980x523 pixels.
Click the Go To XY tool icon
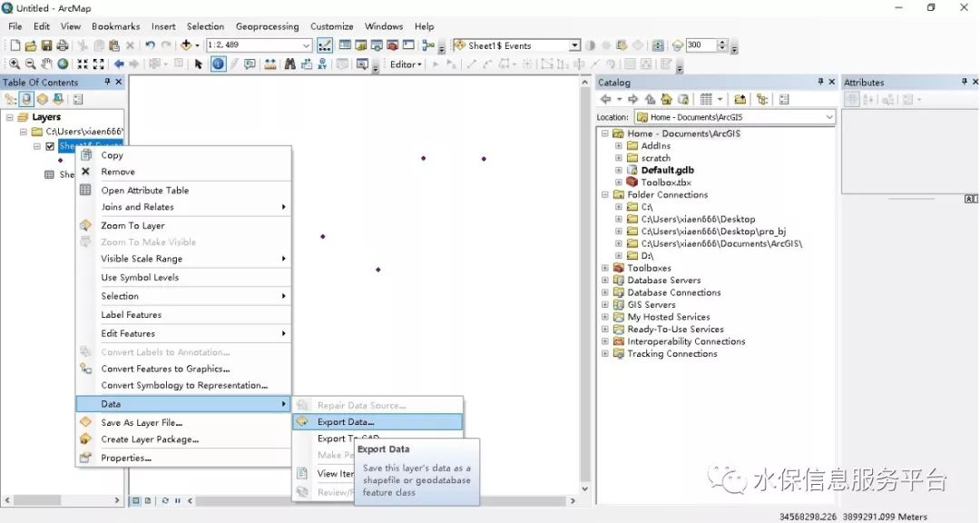pos(322,64)
